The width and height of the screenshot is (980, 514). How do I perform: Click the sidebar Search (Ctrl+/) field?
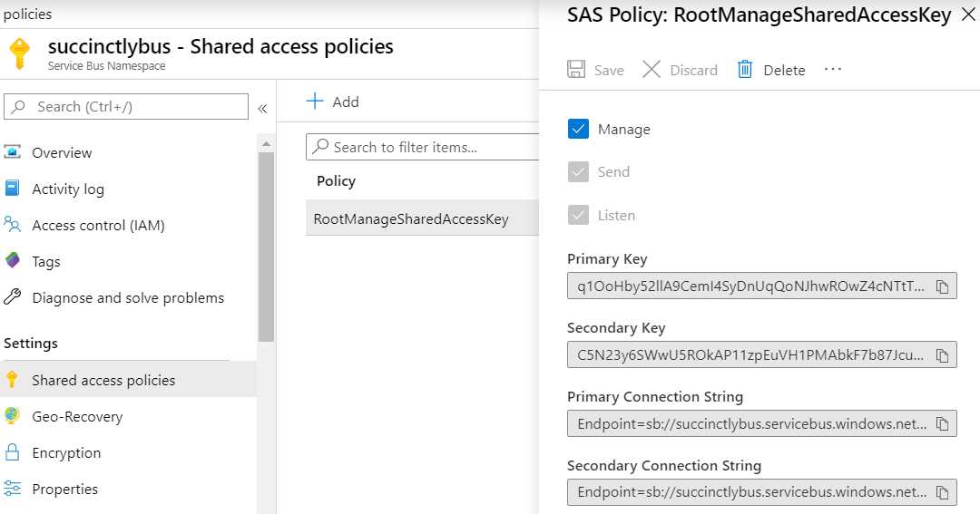125,107
